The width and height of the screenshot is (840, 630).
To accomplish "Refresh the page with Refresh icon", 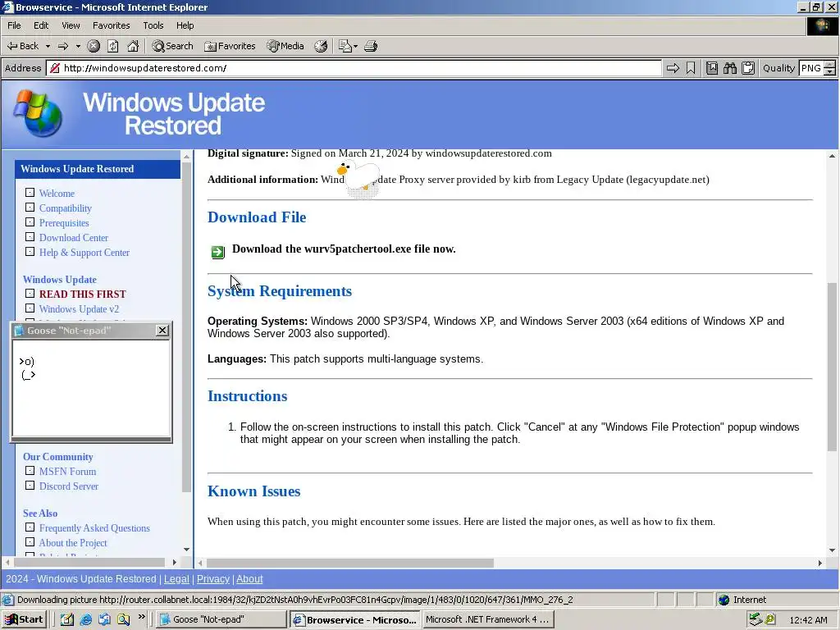I will [113, 46].
